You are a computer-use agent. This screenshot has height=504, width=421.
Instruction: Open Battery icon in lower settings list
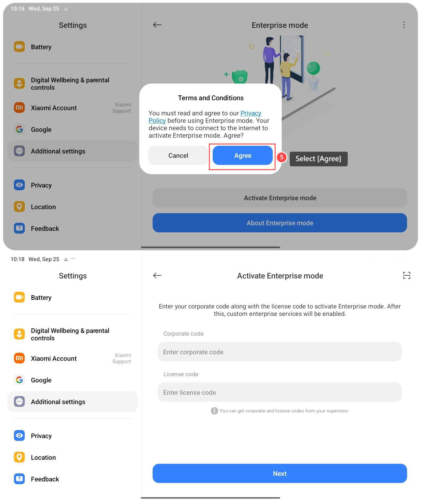19,297
